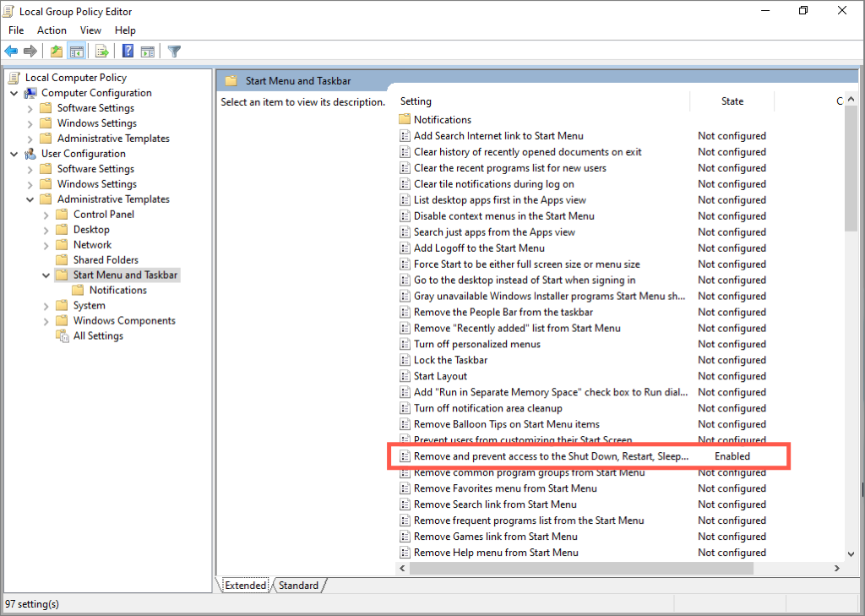This screenshot has height=616, width=865.
Task: Click the Filter funnel toolbar icon
Action: [174, 52]
